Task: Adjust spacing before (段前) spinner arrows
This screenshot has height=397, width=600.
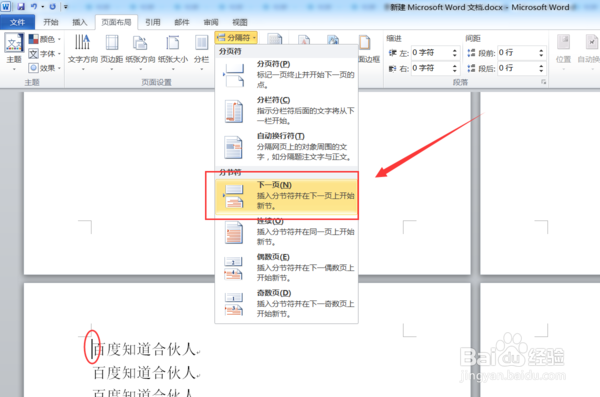Action: tap(541, 53)
